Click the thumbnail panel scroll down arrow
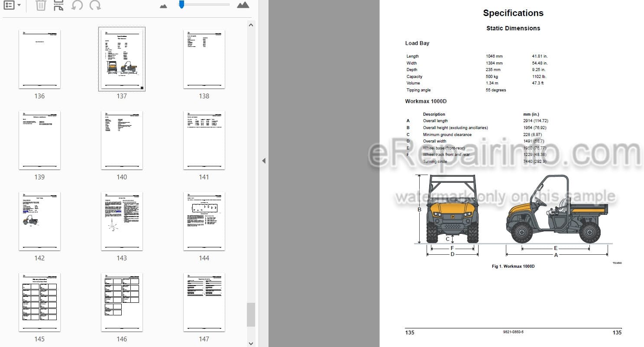This screenshot has width=644, height=347. pos(251,343)
